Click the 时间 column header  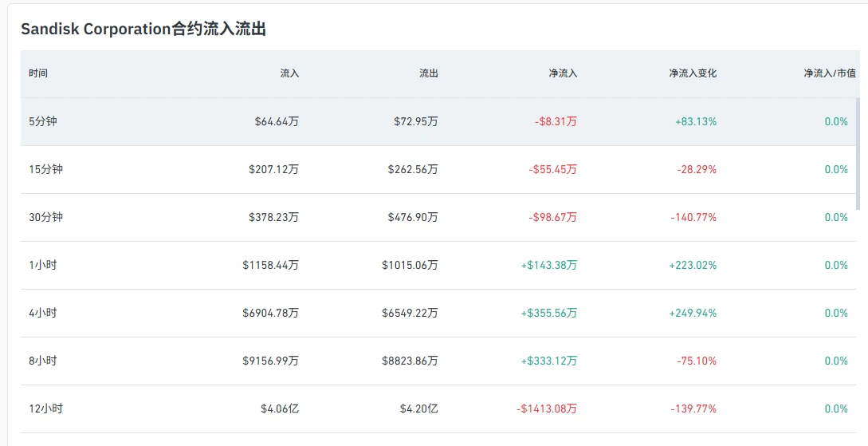tap(38, 73)
